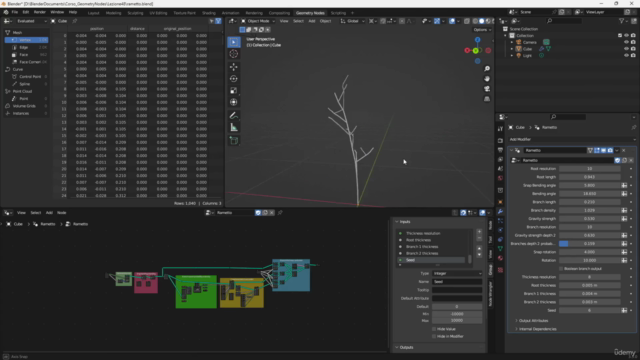
Task: Select the Measure tool in viewport toolbar
Action: [233, 127]
